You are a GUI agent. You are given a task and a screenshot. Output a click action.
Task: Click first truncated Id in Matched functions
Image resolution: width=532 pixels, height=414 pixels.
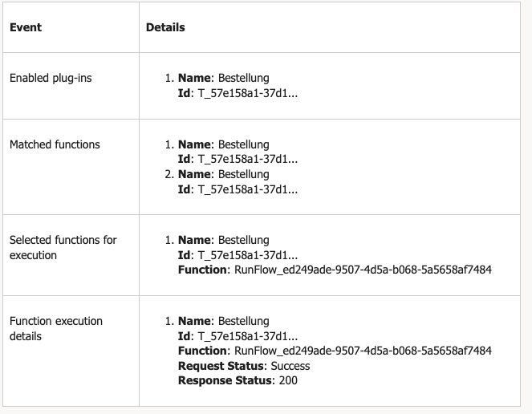[248, 159]
